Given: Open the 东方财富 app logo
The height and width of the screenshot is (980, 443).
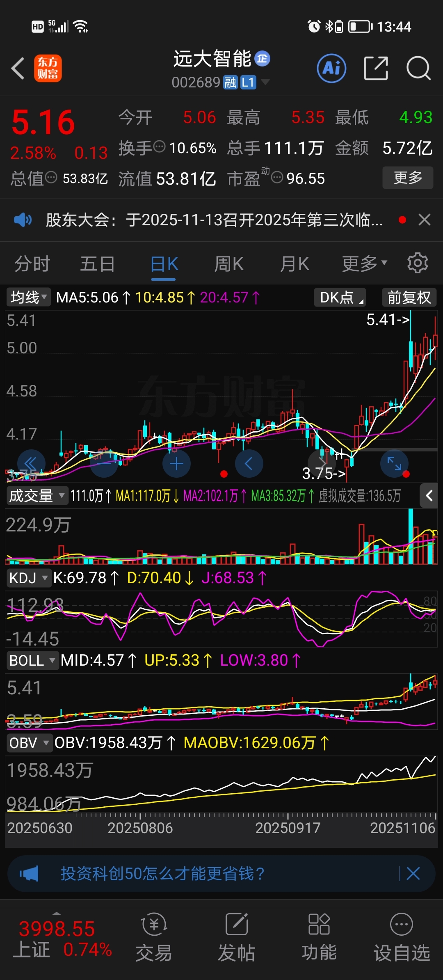Looking at the screenshot, I should click(48, 68).
